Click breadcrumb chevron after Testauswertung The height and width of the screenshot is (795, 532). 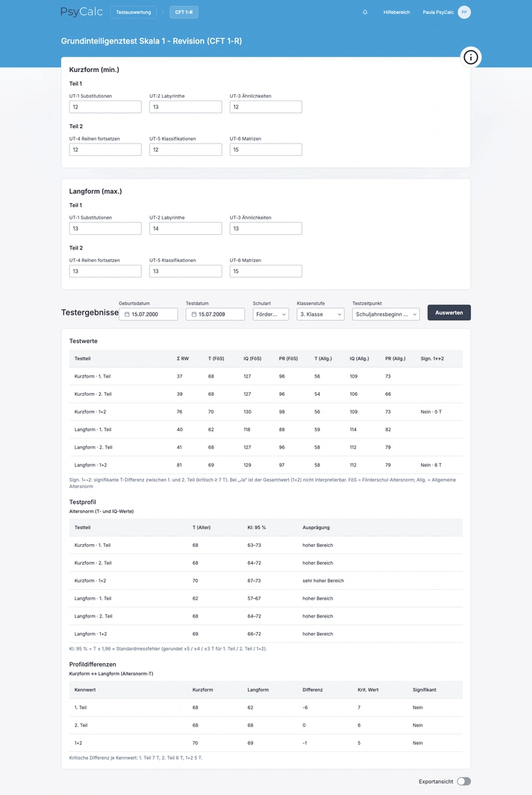[163, 12]
